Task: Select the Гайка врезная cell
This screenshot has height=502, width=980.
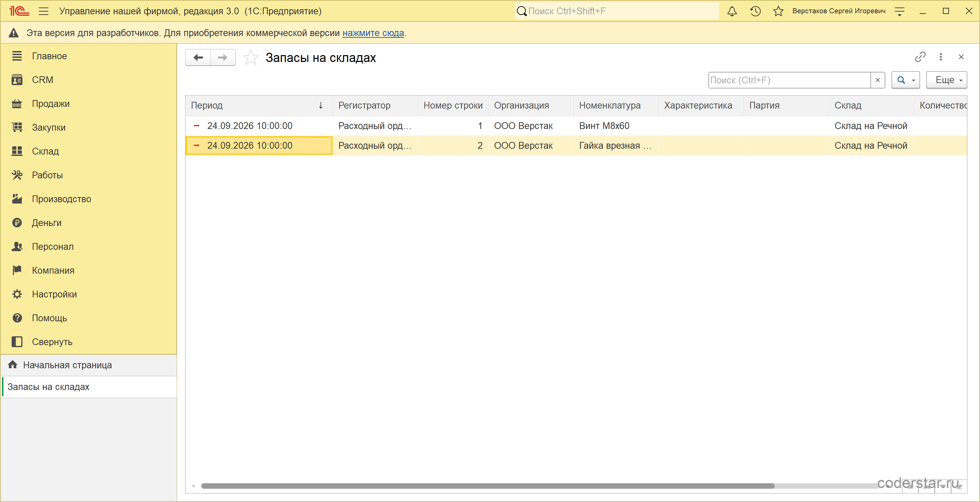Action: point(616,146)
